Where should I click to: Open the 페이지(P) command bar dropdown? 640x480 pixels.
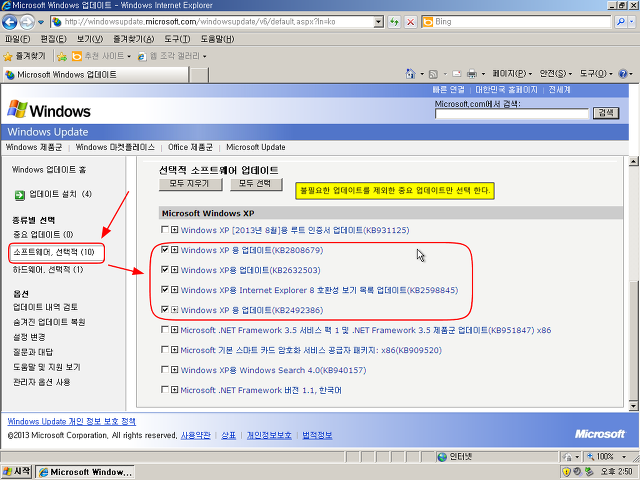tap(512, 74)
